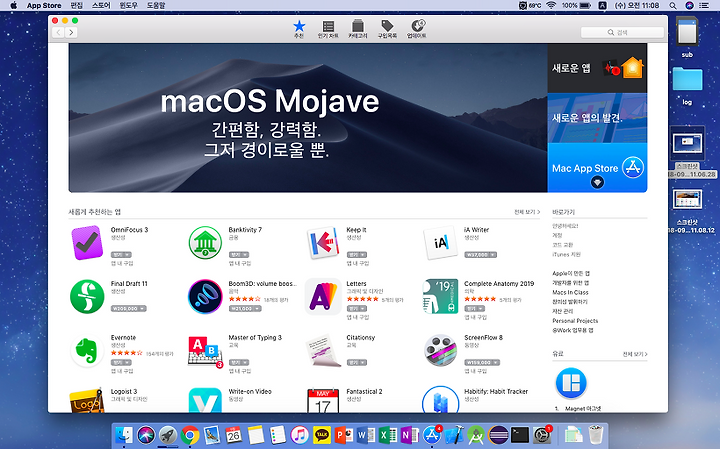Screen dimensions: 720x449
Task: Open the Master of Typing 3 get dropdown
Action: pyautogui.click(x=239, y=362)
